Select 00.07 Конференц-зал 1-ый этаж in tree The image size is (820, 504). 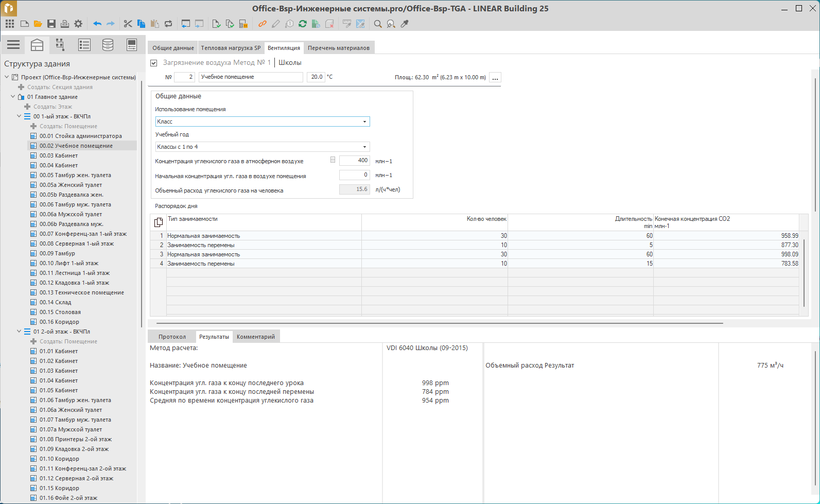82,234
